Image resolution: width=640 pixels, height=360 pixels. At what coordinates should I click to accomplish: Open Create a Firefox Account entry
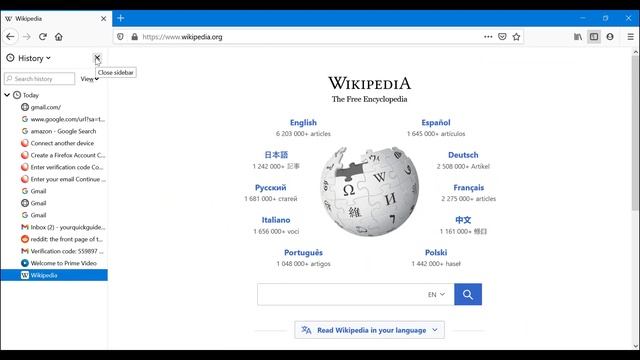click(x=63, y=155)
